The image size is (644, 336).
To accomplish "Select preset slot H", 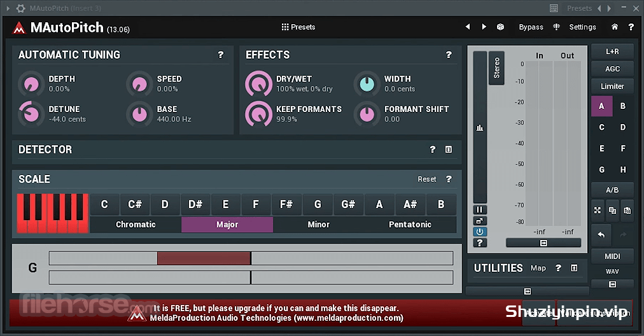I will (x=623, y=170).
